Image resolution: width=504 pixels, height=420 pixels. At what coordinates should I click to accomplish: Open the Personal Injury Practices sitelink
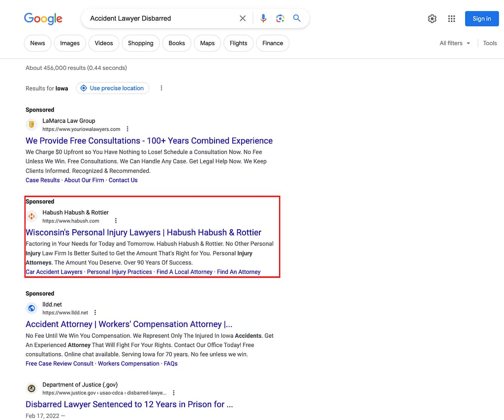pos(120,272)
